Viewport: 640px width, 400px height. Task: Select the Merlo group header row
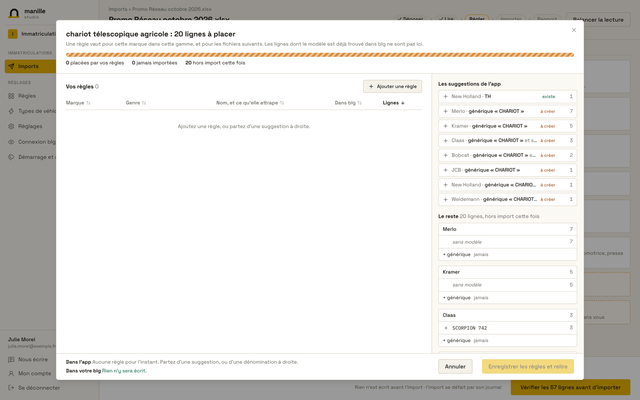[507, 229]
